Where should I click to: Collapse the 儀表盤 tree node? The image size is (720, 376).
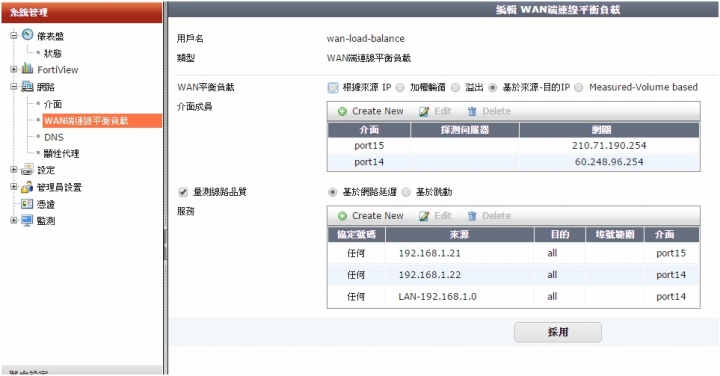click(x=14, y=35)
